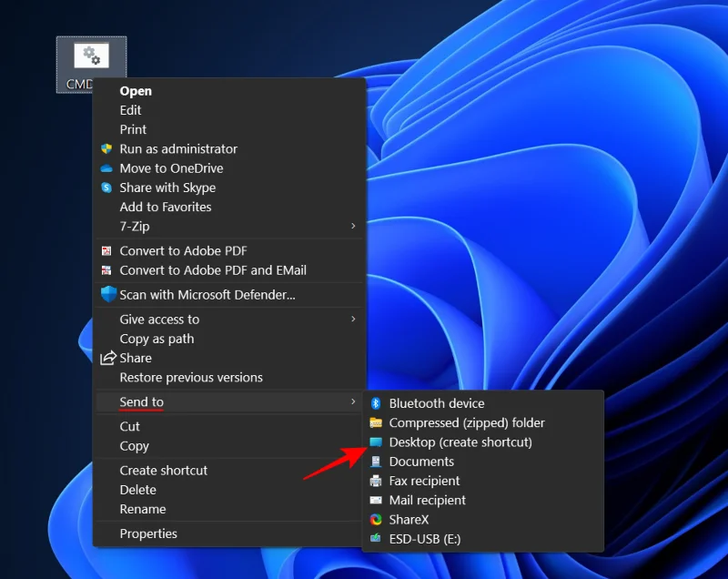Click the Mail recipient icon
The width and height of the screenshot is (728, 579).
(x=377, y=500)
